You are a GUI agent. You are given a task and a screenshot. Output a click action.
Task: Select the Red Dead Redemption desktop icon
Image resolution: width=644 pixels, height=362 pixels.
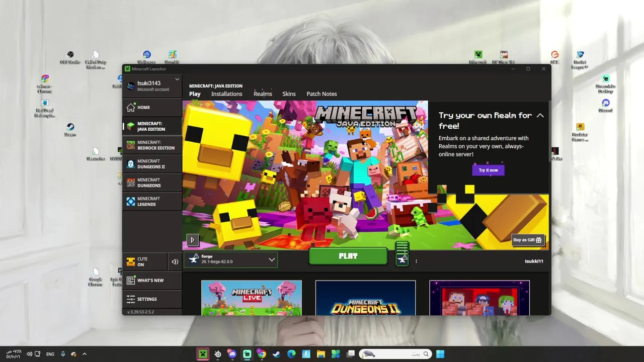click(44, 108)
